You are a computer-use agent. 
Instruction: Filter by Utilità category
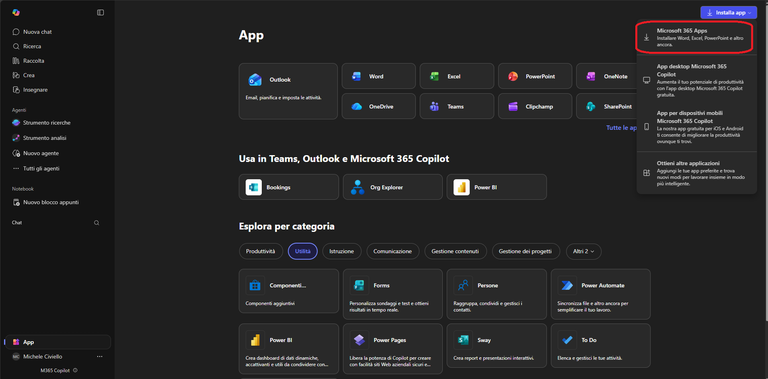[x=303, y=251]
